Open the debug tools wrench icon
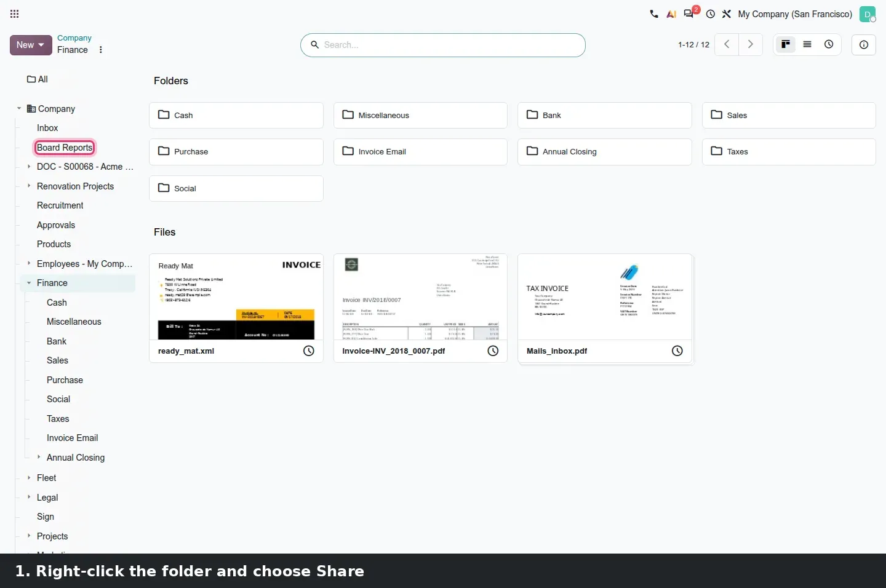This screenshot has height=588, width=886. [727, 14]
